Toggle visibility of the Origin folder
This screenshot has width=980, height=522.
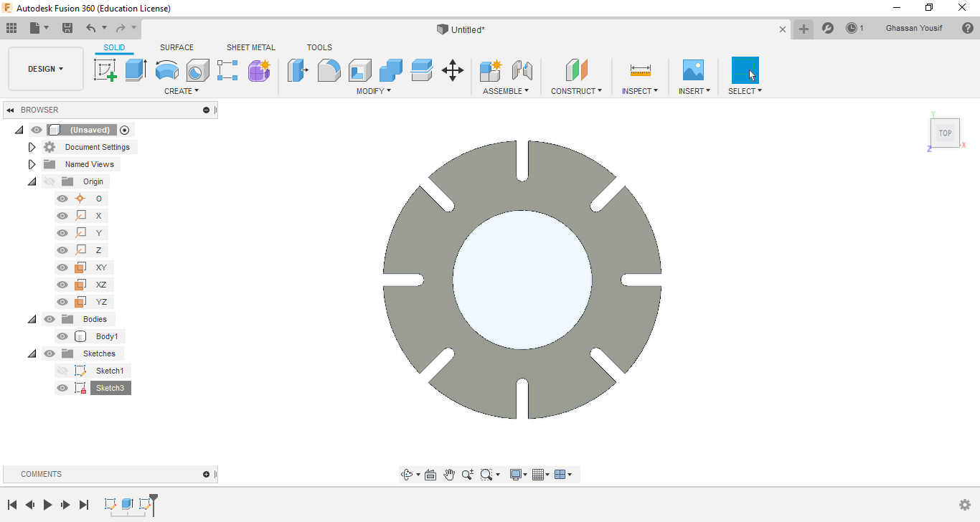[x=50, y=181]
